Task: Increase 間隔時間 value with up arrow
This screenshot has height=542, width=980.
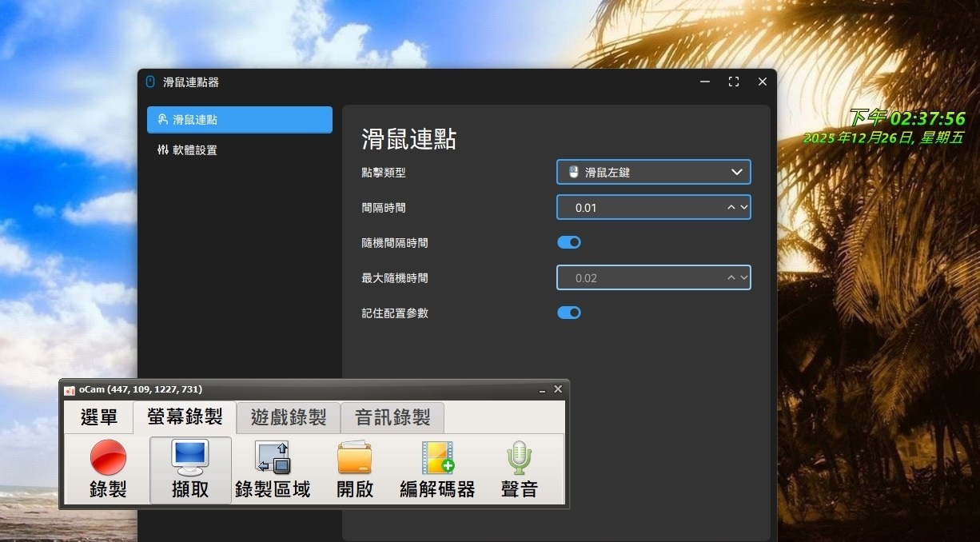Action: 731,208
